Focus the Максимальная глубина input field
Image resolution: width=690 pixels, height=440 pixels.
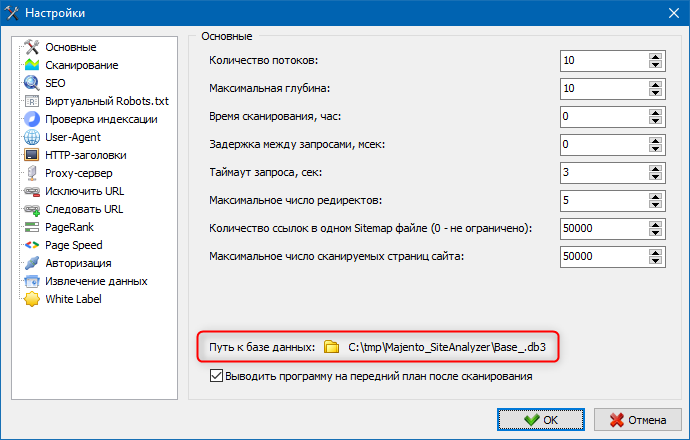click(x=604, y=89)
